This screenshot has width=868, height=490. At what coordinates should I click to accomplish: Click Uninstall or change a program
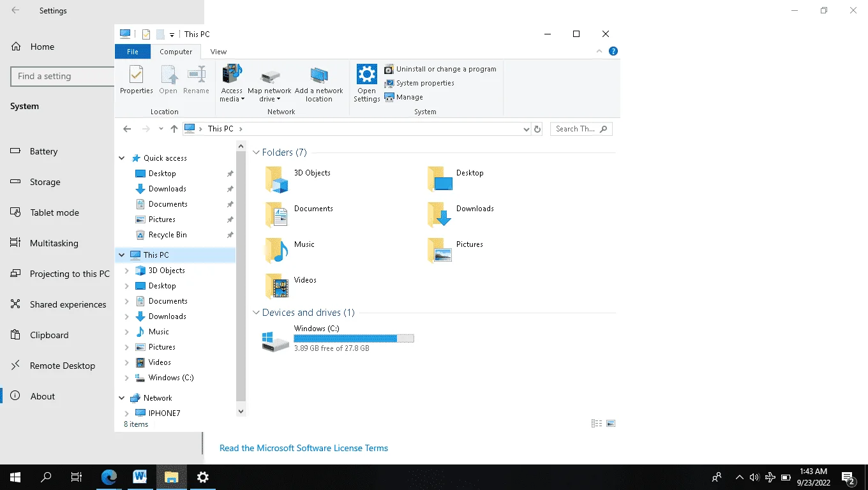click(440, 69)
